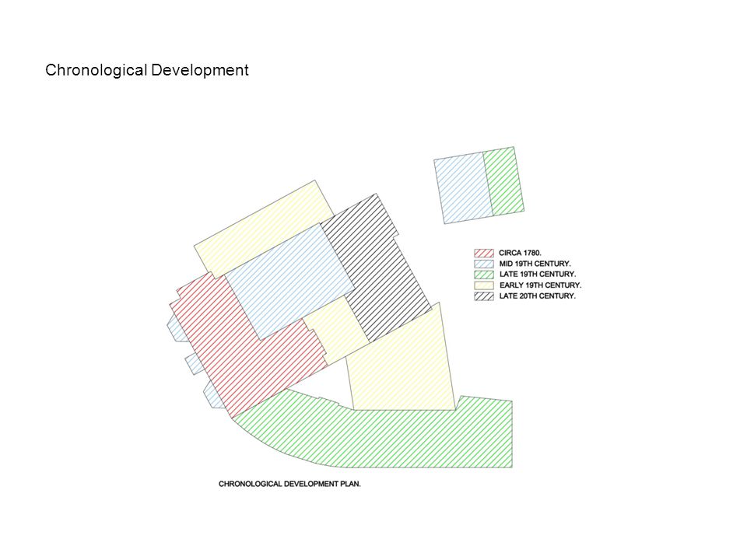Click the 'LATE 19TH CENTURY.' legend label
Screen dimensions: 747x560
(x=538, y=275)
